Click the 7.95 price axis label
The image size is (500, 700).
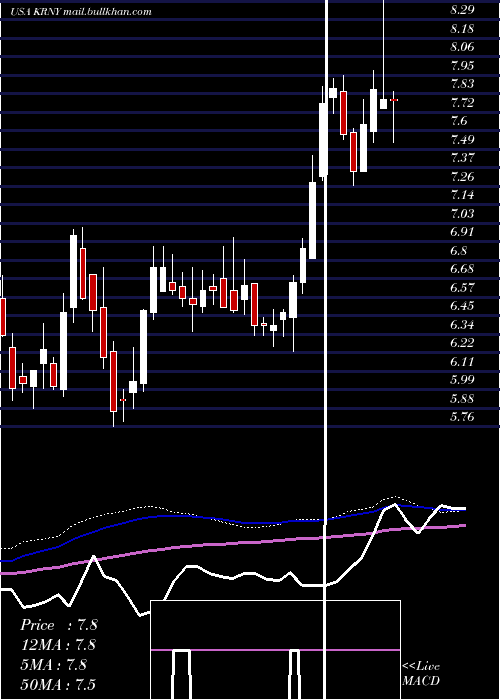click(462, 66)
